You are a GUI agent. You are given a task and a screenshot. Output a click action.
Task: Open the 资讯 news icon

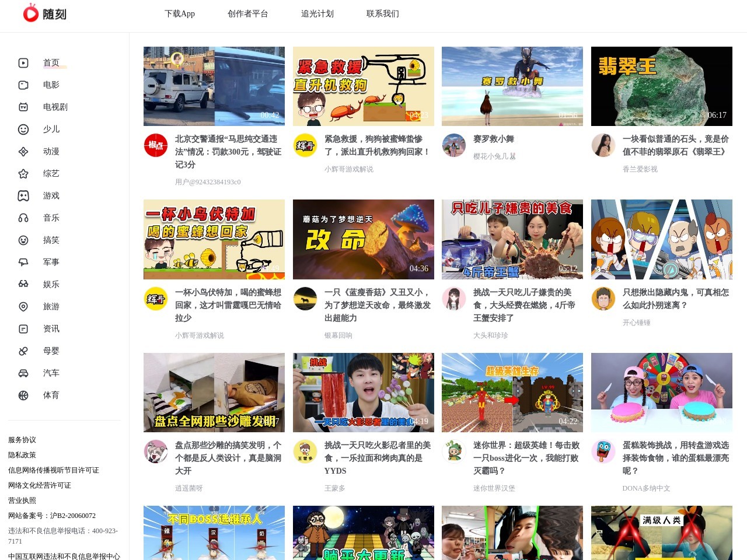(x=23, y=329)
